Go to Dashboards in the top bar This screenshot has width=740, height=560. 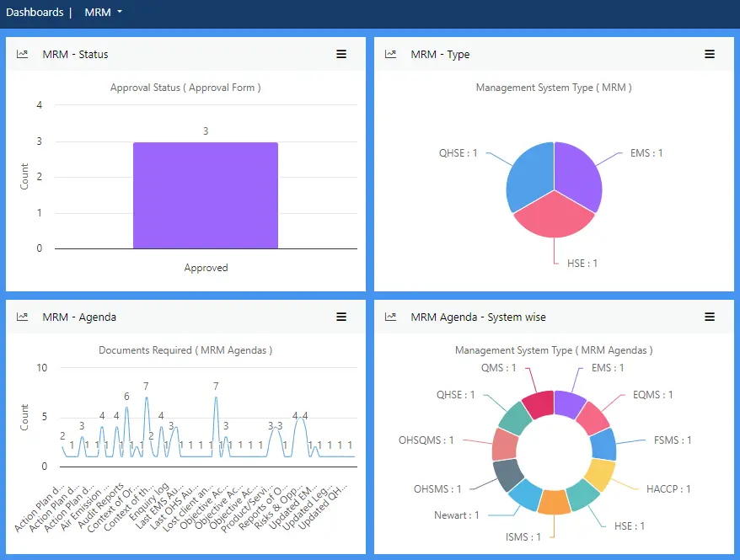[35, 13]
